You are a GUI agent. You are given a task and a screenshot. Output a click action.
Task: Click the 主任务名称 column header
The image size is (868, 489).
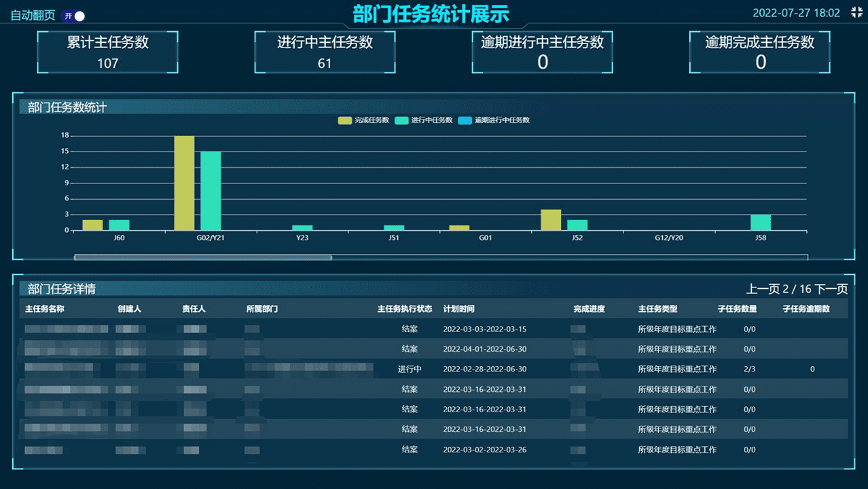click(46, 308)
